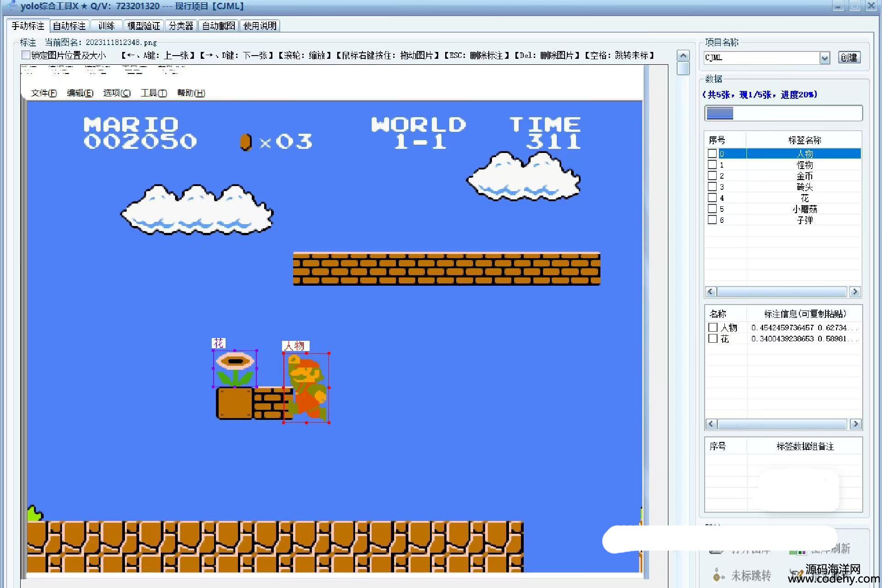882x588 pixels.
Task: Click the 标签数据组备注 column header
Action: point(804,446)
